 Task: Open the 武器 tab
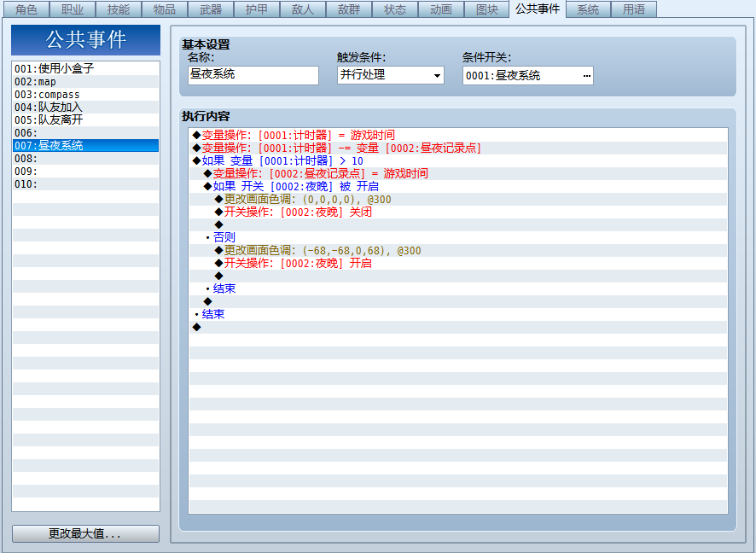coord(211,9)
